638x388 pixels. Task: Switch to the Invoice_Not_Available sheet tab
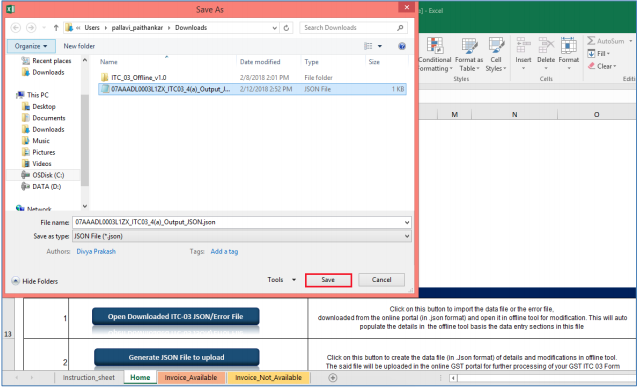(x=269, y=377)
